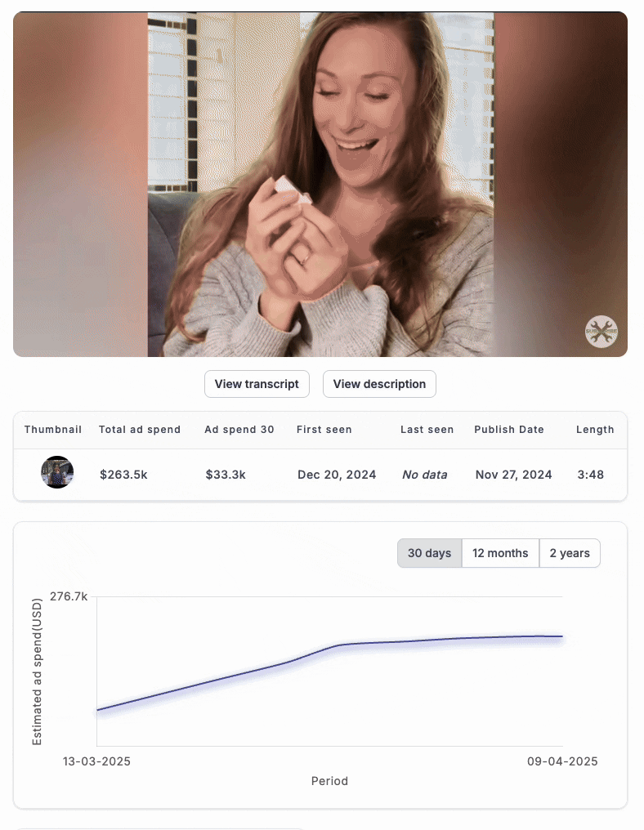The width and height of the screenshot is (644, 830).
Task: Click the $263.5k total spend value
Action: coord(124,475)
